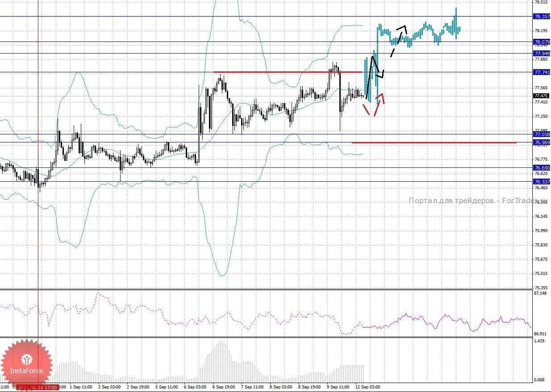Select the 77.058 price level label
Image resolution: width=551 pixels, height=392 pixels.
coord(542,134)
